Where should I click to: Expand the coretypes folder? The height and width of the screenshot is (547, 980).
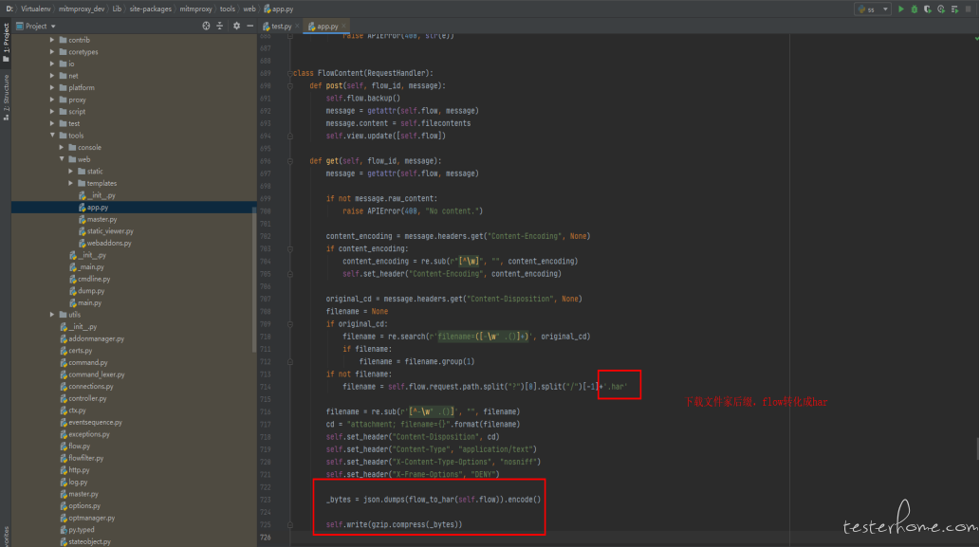coord(52,52)
